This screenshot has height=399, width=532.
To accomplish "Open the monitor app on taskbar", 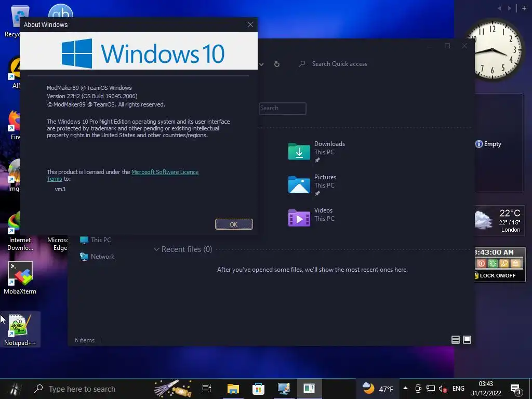I will click(284, 389).
